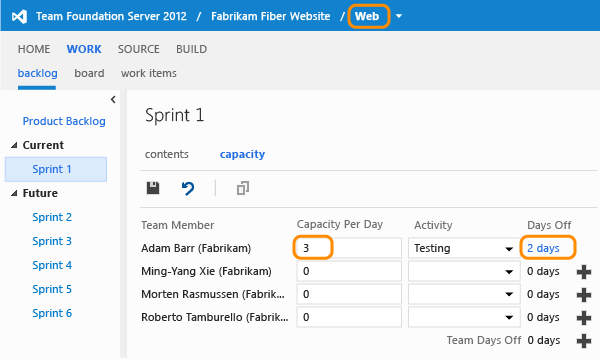Open the SOURCE hub
Image resolution: width=600 pixels, height=360 pixels.
point(139,49)
